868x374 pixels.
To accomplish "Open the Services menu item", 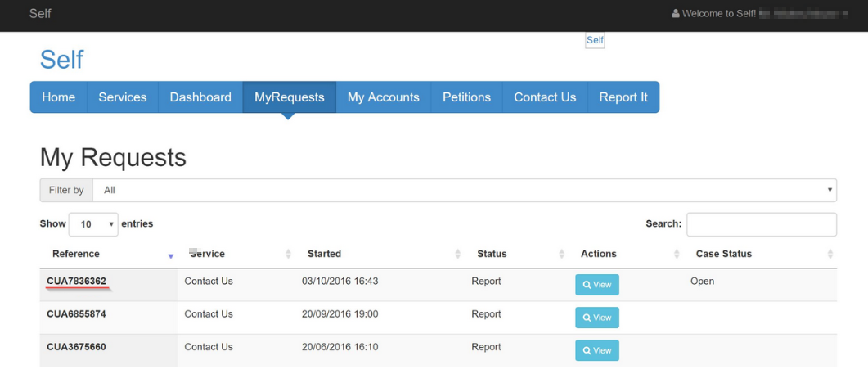I will tap(123, 97).
